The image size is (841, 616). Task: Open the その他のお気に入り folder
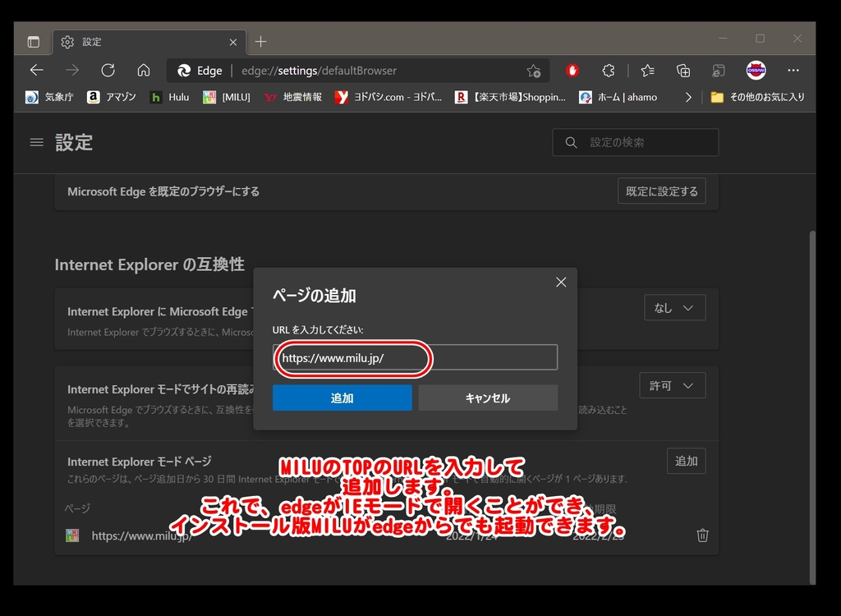pos(757,97)
